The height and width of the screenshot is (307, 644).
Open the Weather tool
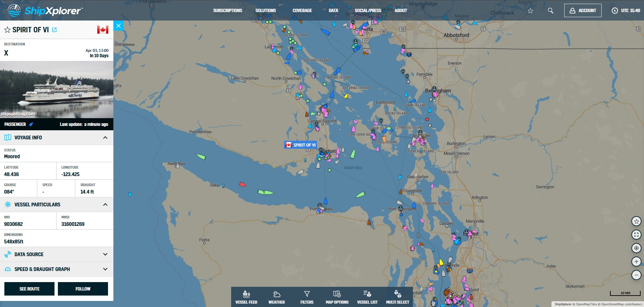277,297
